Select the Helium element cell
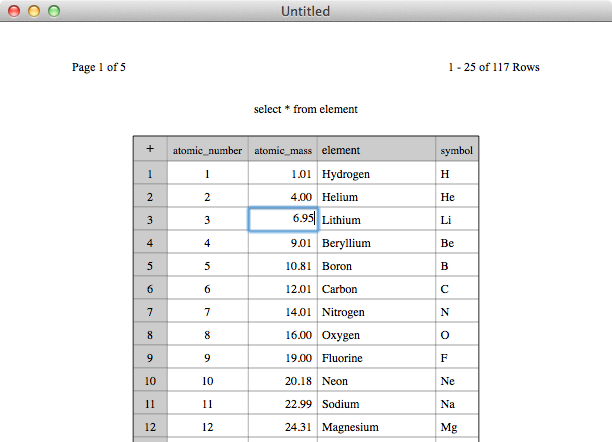 pyautogui.click(x=377, y=196)
